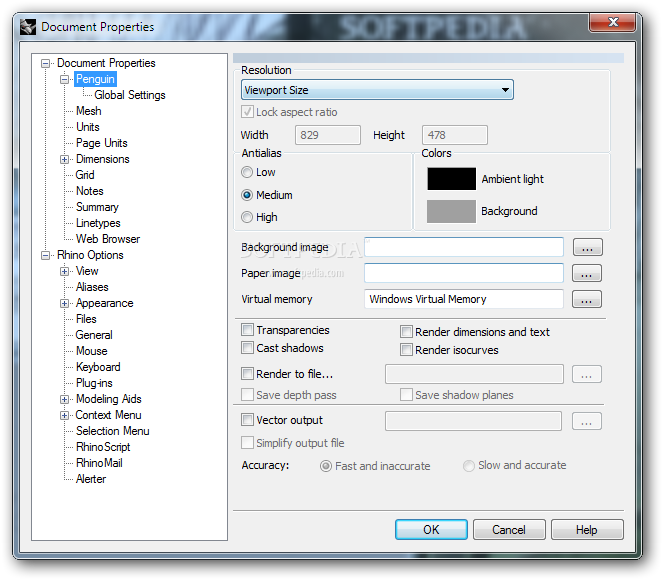663x580 pixels.
Task: Click the OK button
Action: (x=431, y=530)
